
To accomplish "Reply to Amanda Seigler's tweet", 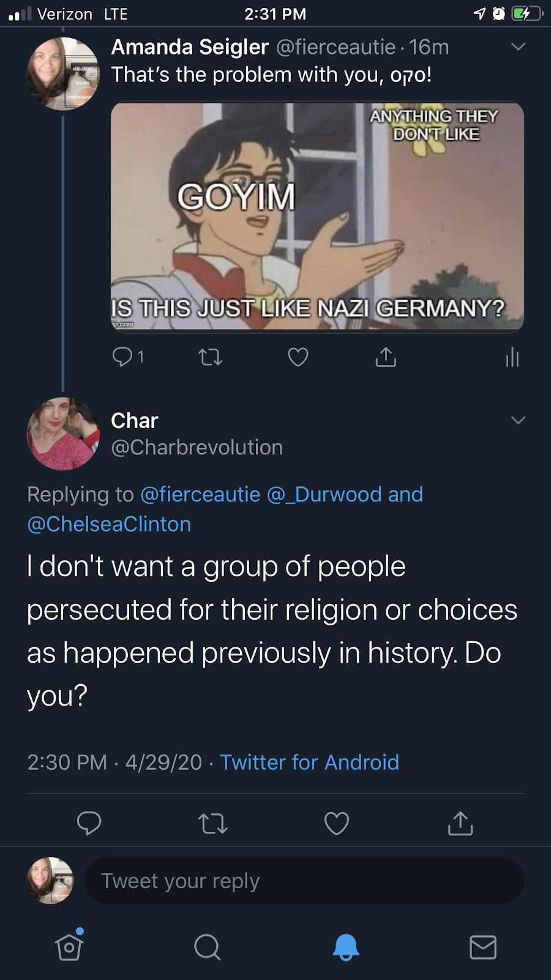I will point(123,356).
